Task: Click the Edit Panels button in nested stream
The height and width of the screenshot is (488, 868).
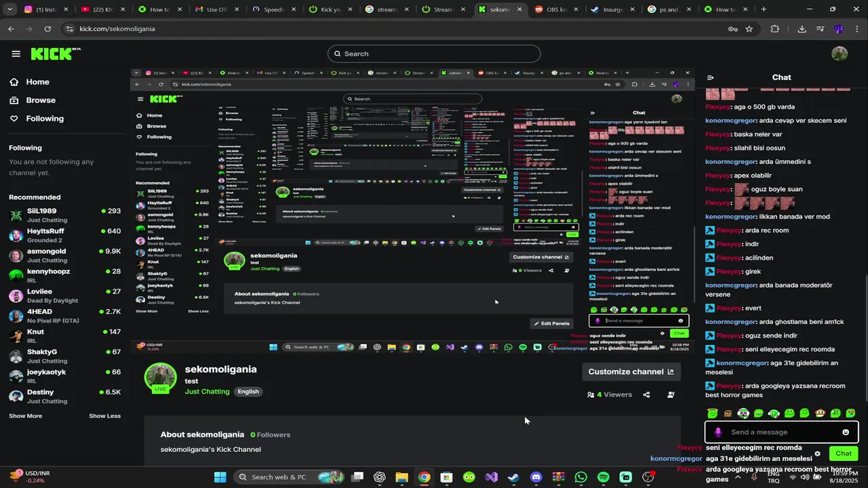Action: 551,323
